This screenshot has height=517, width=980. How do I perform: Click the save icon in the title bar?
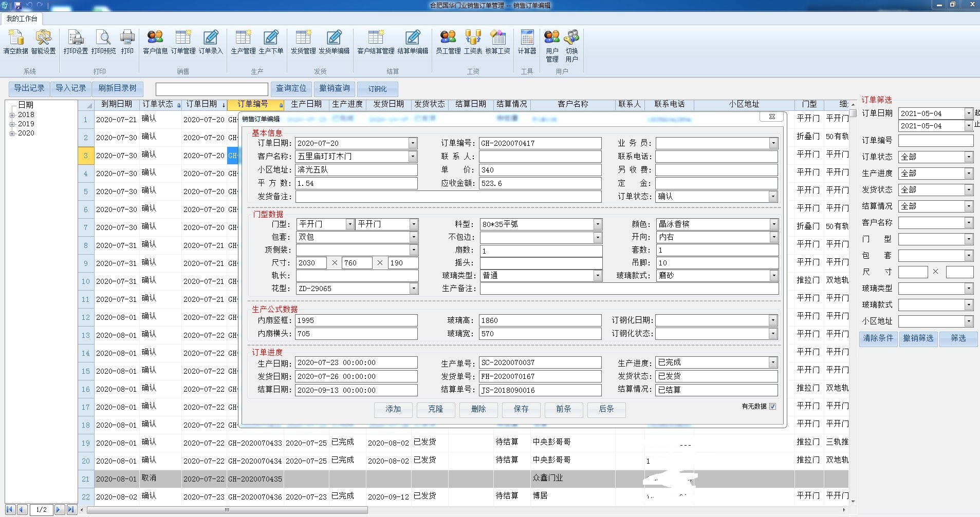tap(17, 5)
